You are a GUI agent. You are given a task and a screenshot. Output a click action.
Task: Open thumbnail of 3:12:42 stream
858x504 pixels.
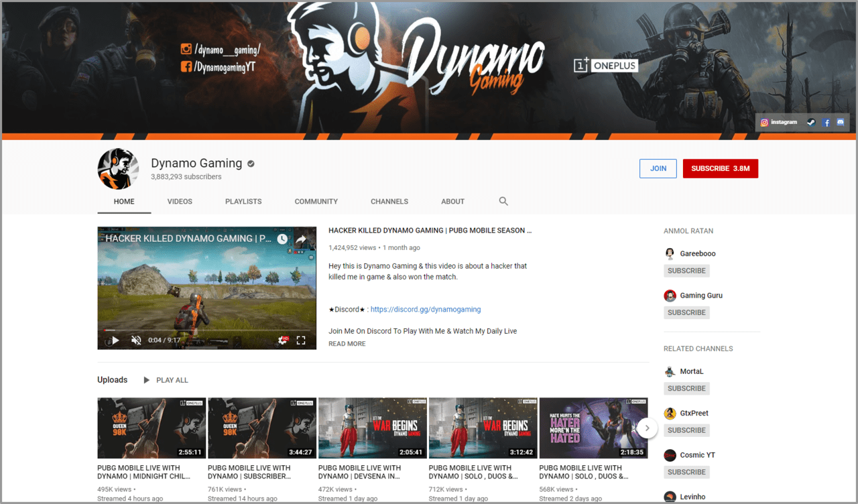483,428
